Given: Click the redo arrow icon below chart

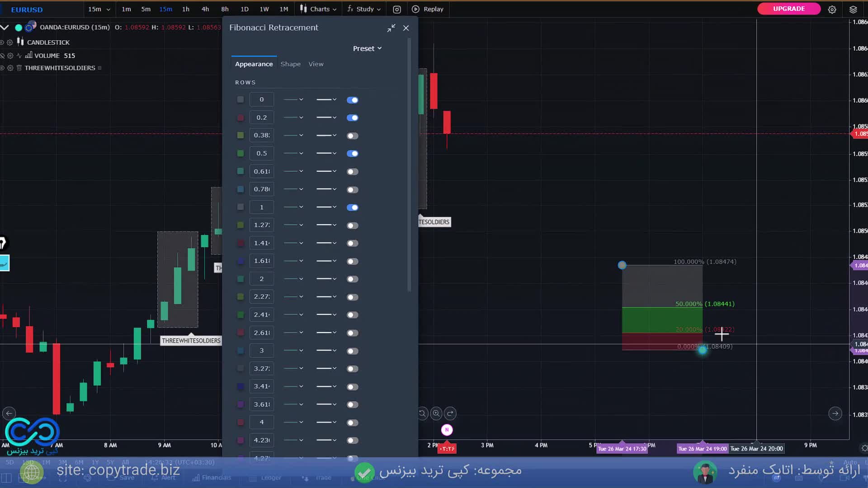Looking at the screenshot, I should (450, 413).
